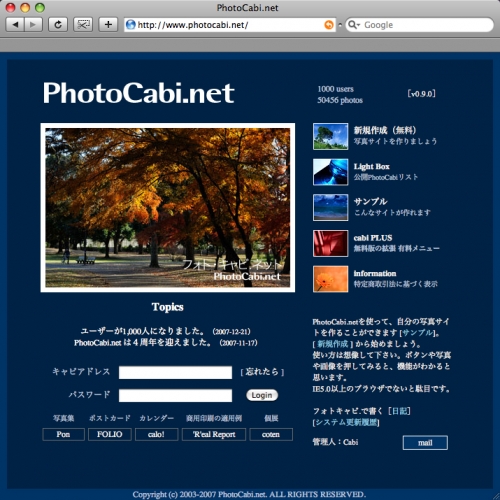Open the FOLIO postcard button
This screenshot has width=500, height=500.
[x=110, y=434]
